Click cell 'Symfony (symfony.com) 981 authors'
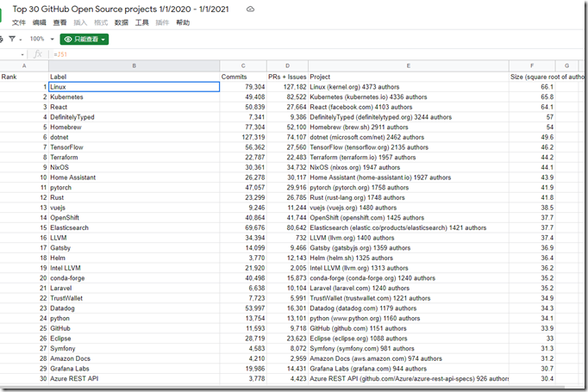Image resolution: width=588 pixels, height=392 pixels. pyautogui.click(x=409, y=349)
